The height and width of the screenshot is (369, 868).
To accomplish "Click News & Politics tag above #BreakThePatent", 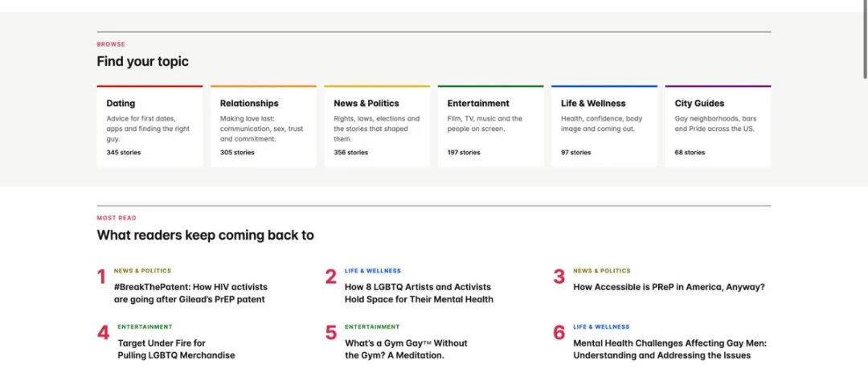I will pos(143,271).
